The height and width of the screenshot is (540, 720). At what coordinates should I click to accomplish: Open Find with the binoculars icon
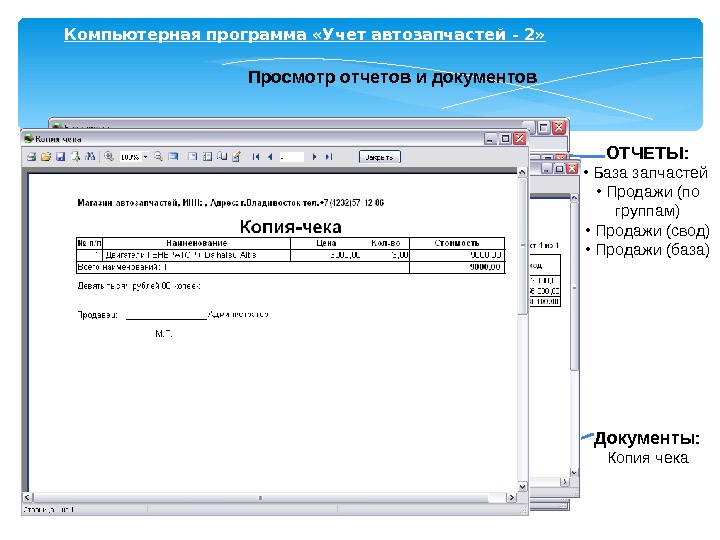click(x=90, y=157)
